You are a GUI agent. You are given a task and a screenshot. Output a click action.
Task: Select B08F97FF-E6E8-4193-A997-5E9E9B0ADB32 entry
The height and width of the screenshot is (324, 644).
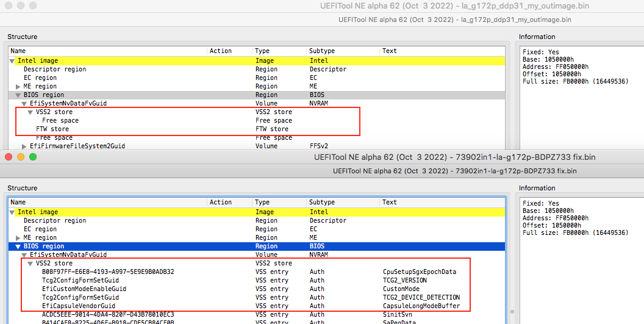(257, 272)
